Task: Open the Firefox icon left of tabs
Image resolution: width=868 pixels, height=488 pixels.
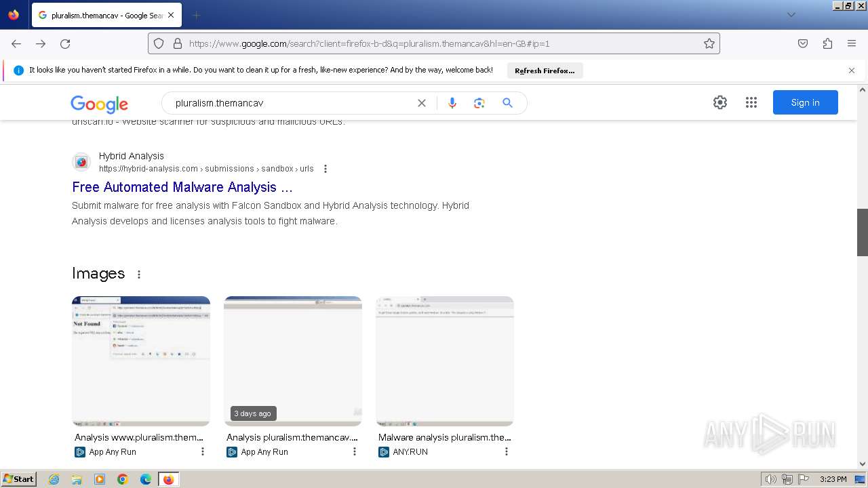Action: pos(14,15)
